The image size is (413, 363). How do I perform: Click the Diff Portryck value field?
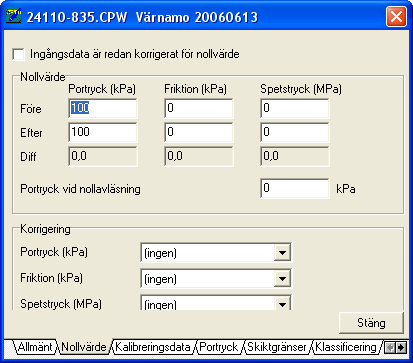point(103,156)
